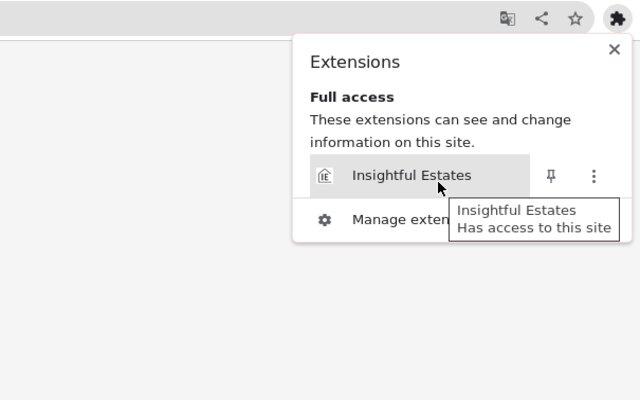Click the Extensions popup heading

click(x=355, y=62)
